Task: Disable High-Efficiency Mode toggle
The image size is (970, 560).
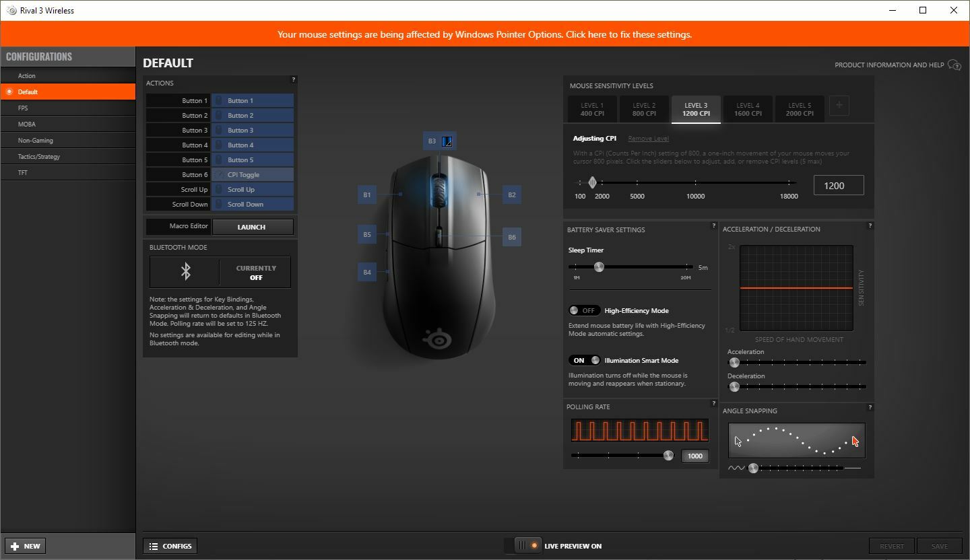Action: click(584, 310)
